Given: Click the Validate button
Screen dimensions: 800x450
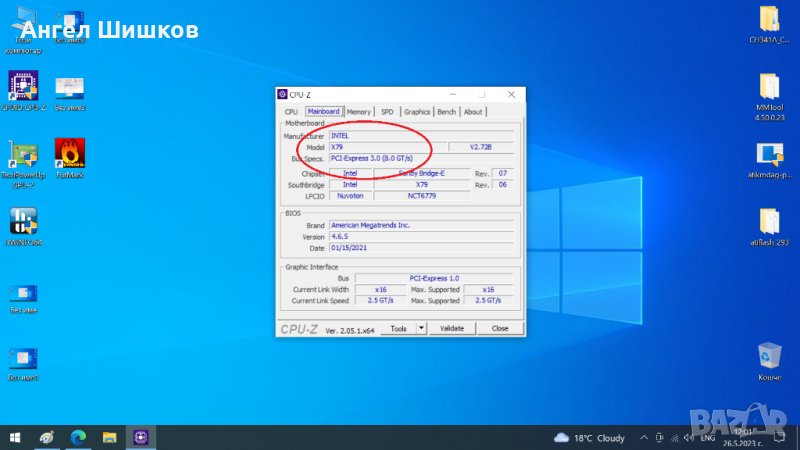Looking at the screenshot, I should [452, 328].
